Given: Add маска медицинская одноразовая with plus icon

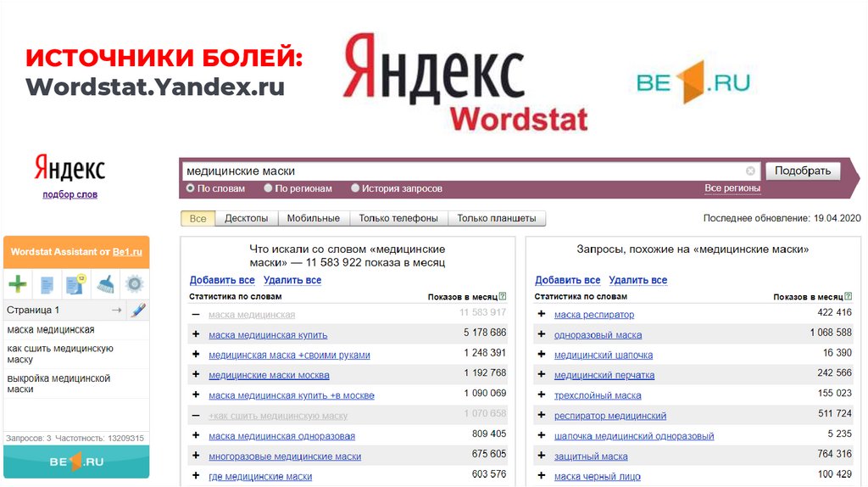Looking at the screenshot, I should (196, 435).
